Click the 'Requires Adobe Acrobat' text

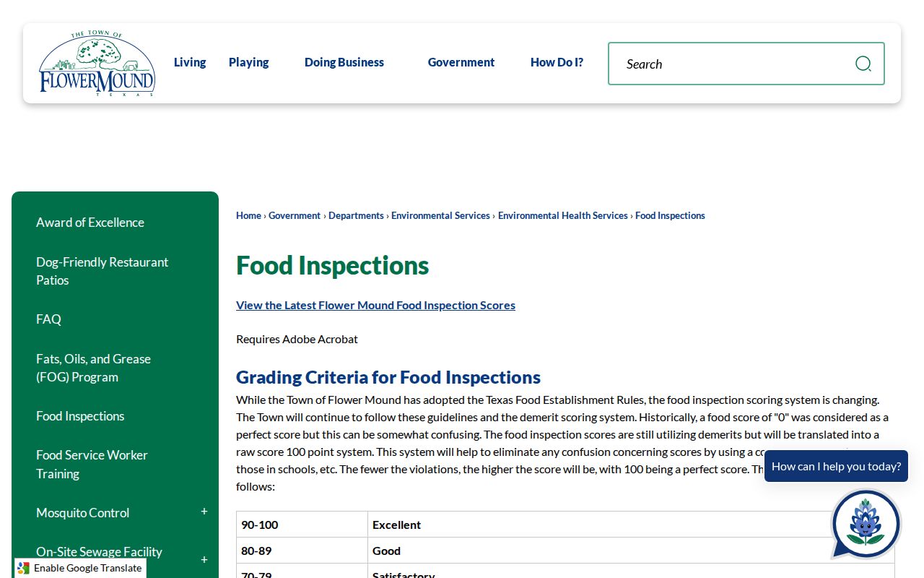297,339
